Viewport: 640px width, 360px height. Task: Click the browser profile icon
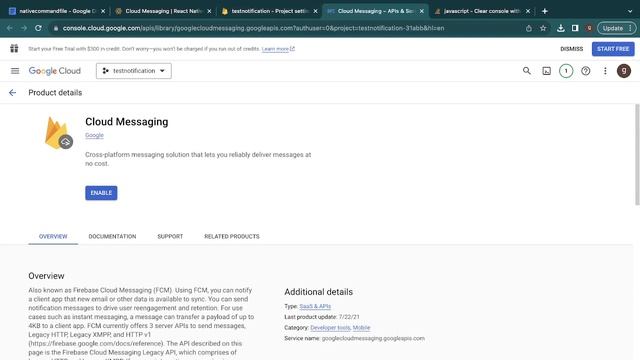[x=589, y=28]
